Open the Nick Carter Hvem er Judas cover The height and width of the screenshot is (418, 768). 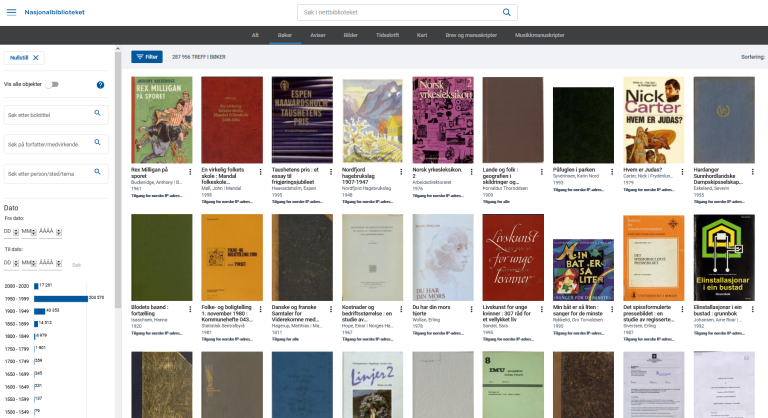coord(653,120)
